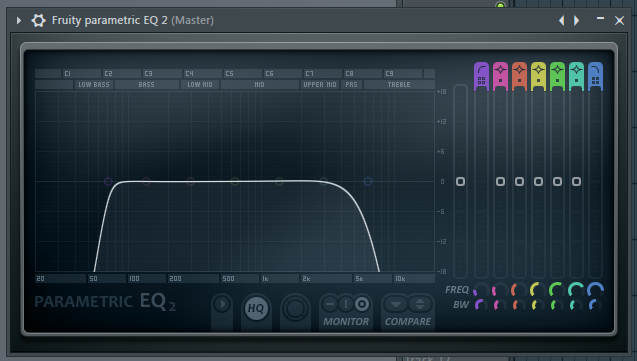Screen dimensions: 637x361
Task: Click the main level slider handle
Action: point(460,182)
